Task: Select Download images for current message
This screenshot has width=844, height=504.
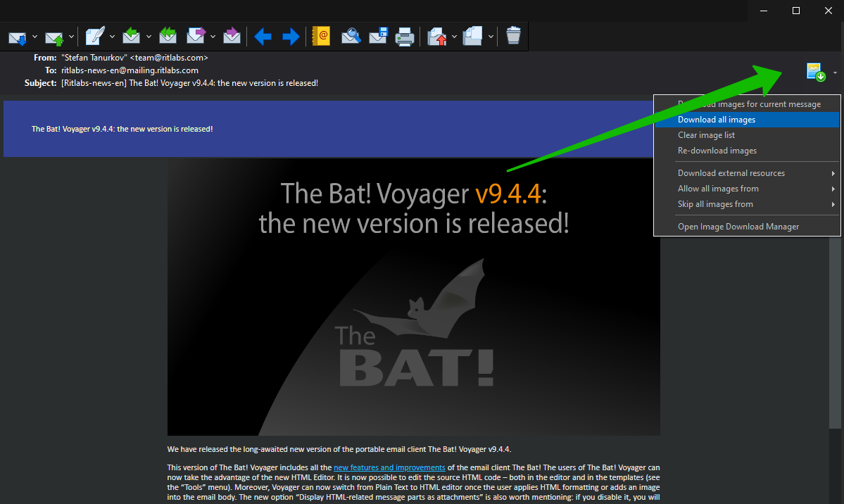Action: [747, 104]
